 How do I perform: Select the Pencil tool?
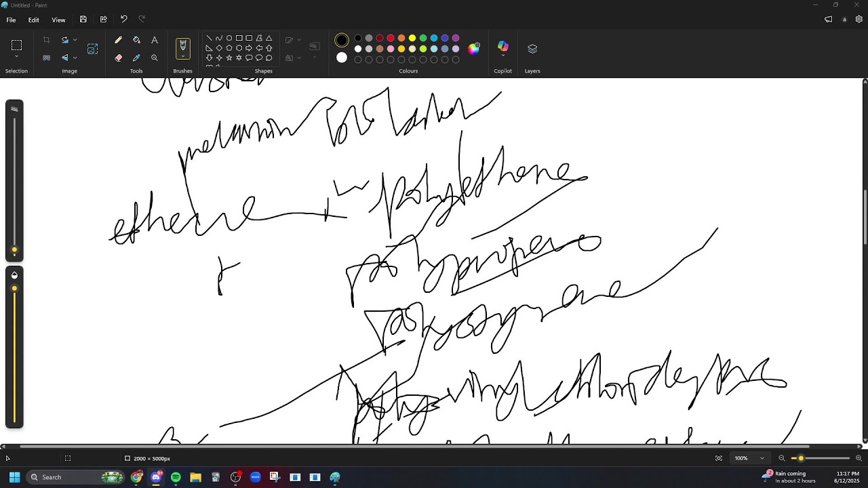(118, 40)
